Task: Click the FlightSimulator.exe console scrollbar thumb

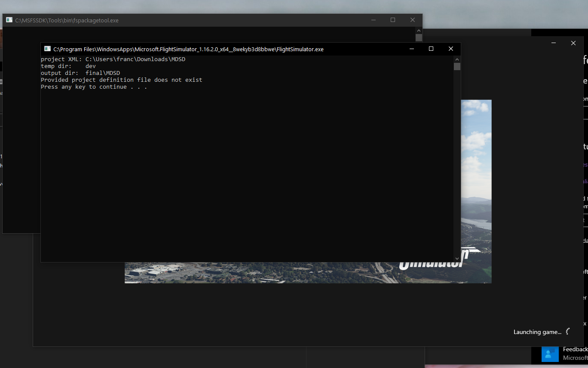Action: pyautogui.click(x=457, y=67)
